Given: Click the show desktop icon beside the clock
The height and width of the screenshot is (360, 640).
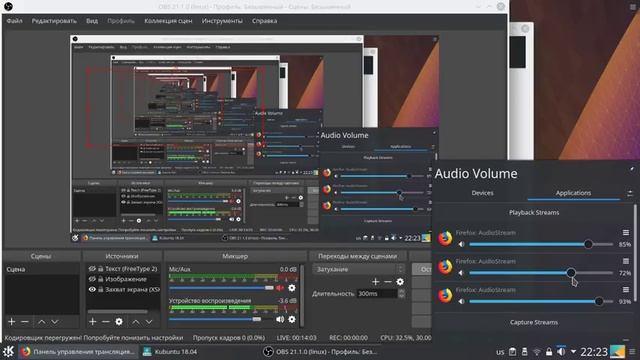Looking at the screenshot, I should 617,351.
